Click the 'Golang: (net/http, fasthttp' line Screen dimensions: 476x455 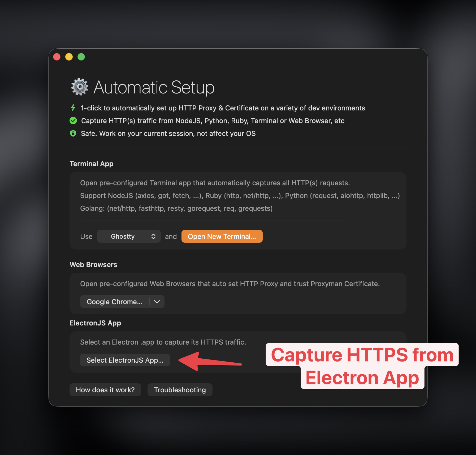(x=176, y=208)
